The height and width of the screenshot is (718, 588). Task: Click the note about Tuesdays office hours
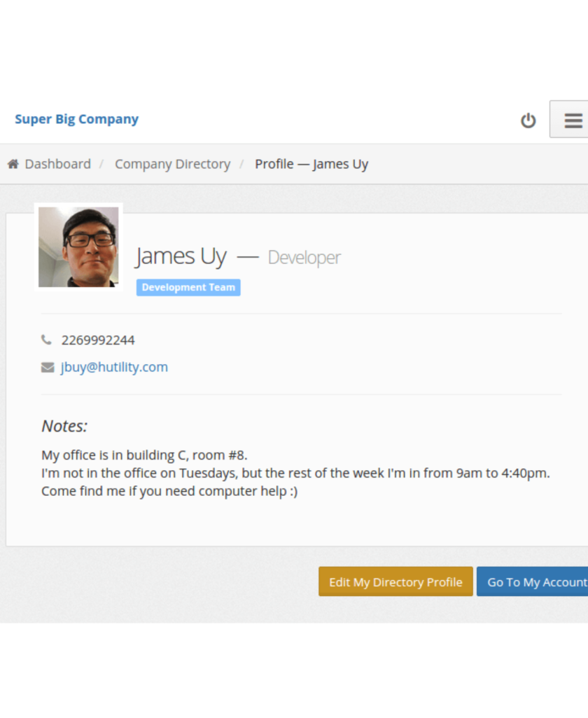click(x=295, y=473)
